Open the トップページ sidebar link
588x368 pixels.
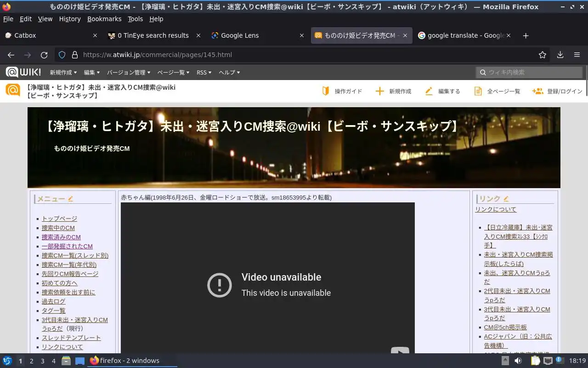[x=59, y=218]
